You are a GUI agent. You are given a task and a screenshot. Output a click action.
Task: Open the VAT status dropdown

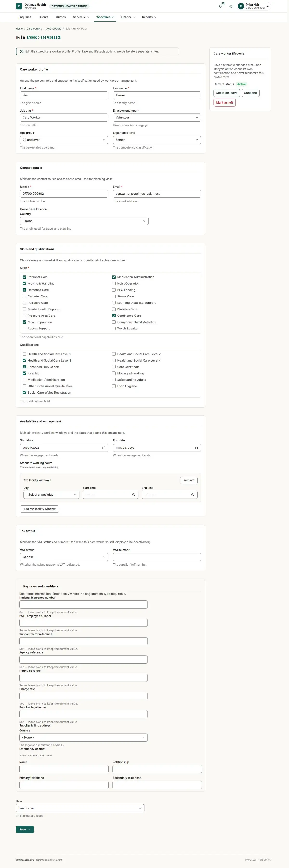point(64,557)
